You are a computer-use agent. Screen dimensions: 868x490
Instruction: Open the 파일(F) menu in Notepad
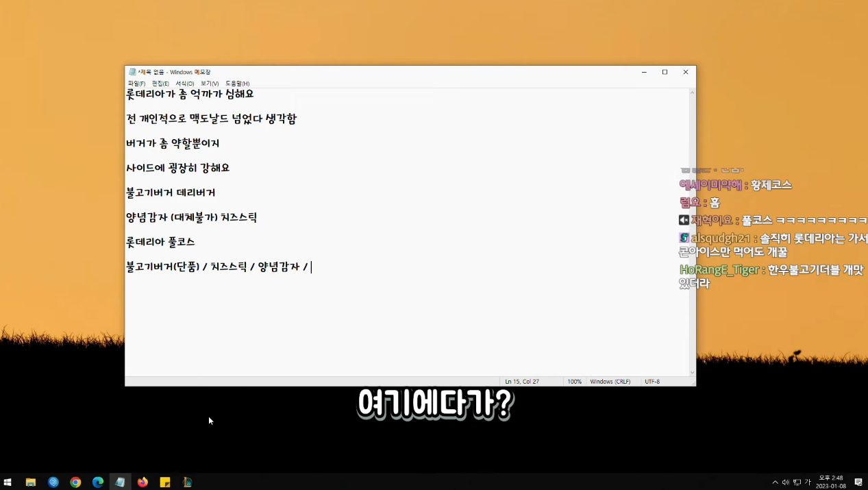[x=136, y=83]
